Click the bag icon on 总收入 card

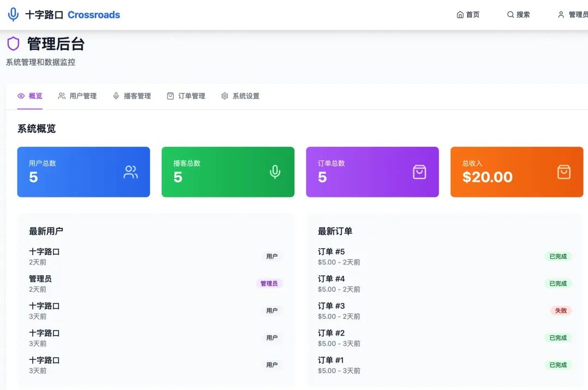pos(563,172)
